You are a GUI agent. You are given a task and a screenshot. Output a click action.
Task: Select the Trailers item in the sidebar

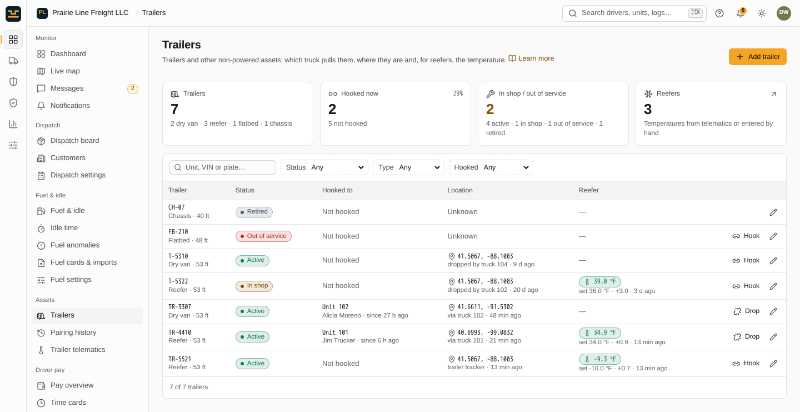87,315
